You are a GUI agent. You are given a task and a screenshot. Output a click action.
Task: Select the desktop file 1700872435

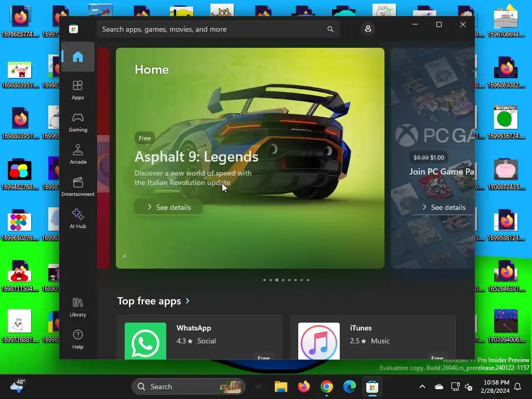[506, 173]
